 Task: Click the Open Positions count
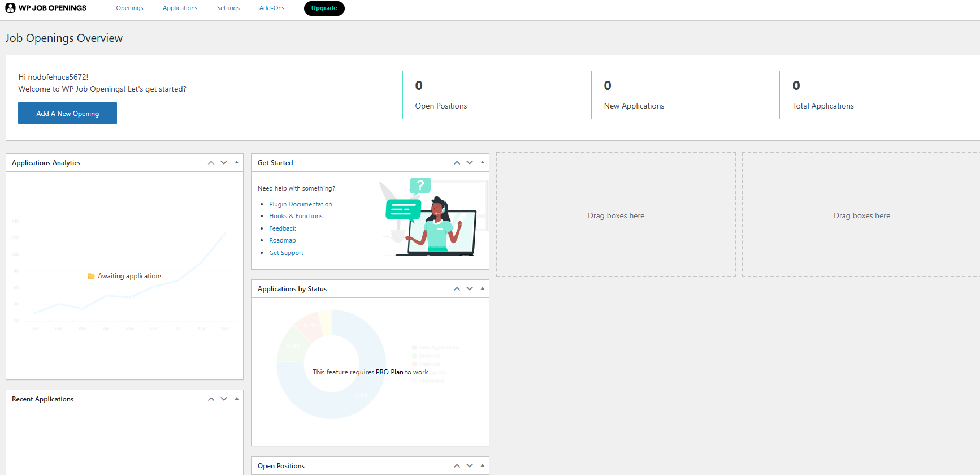419,85
